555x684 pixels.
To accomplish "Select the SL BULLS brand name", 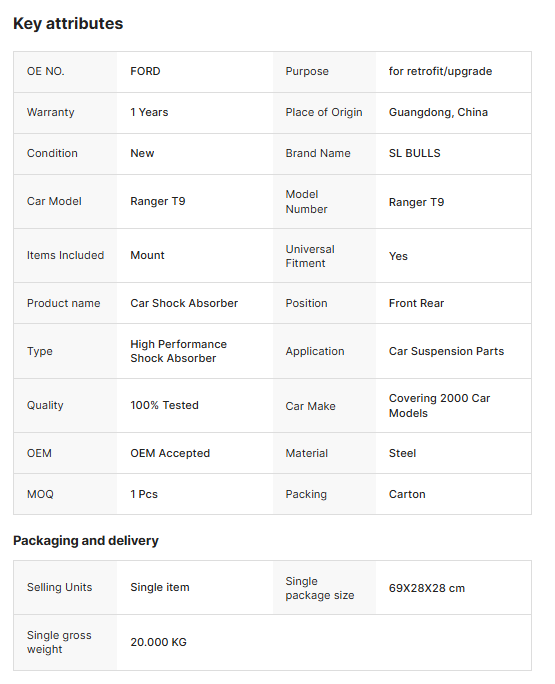I will point(415,153).
